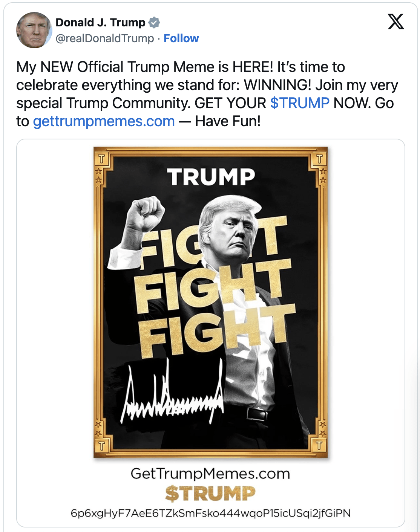420x532 pixels.
Task: Click the blue verified badge
Action: (x=154, y=23)
